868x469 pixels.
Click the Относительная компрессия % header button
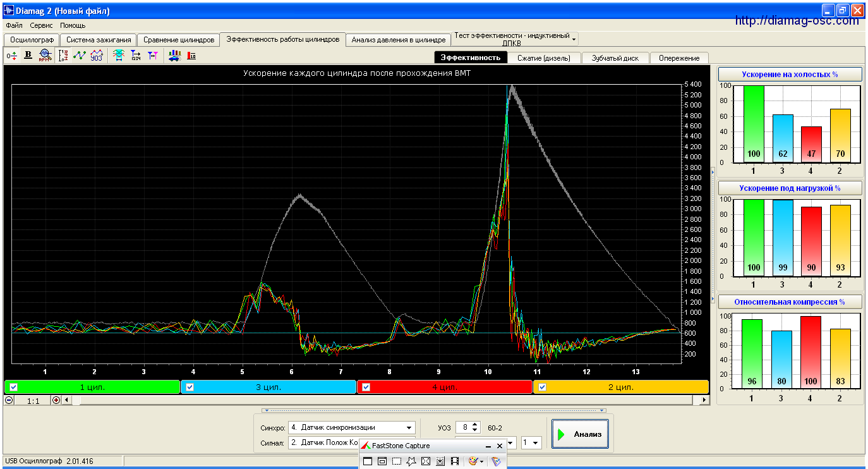(790, 302)
